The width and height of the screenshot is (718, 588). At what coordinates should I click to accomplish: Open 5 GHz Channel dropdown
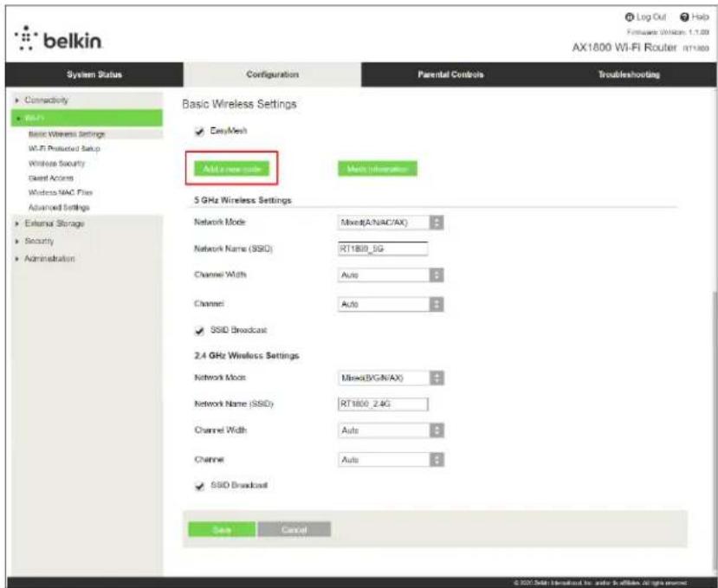(x=391, y=305)
